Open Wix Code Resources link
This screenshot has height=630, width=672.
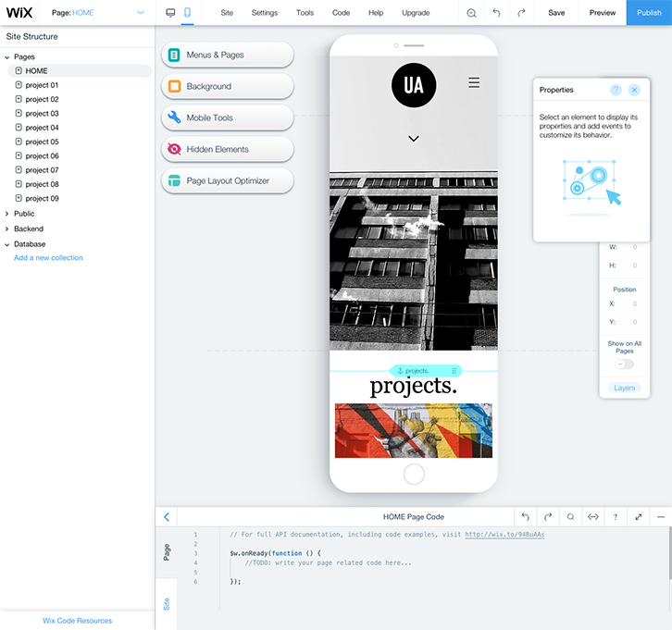pyautogui.click(x=77, y=620)
